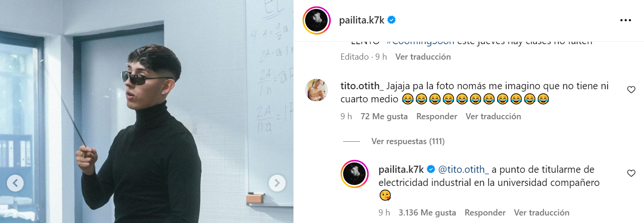Open tito.otith_ avatar thumbnail
The height and width of the screenshot is (223, 644).
click(x=316, y=90)
